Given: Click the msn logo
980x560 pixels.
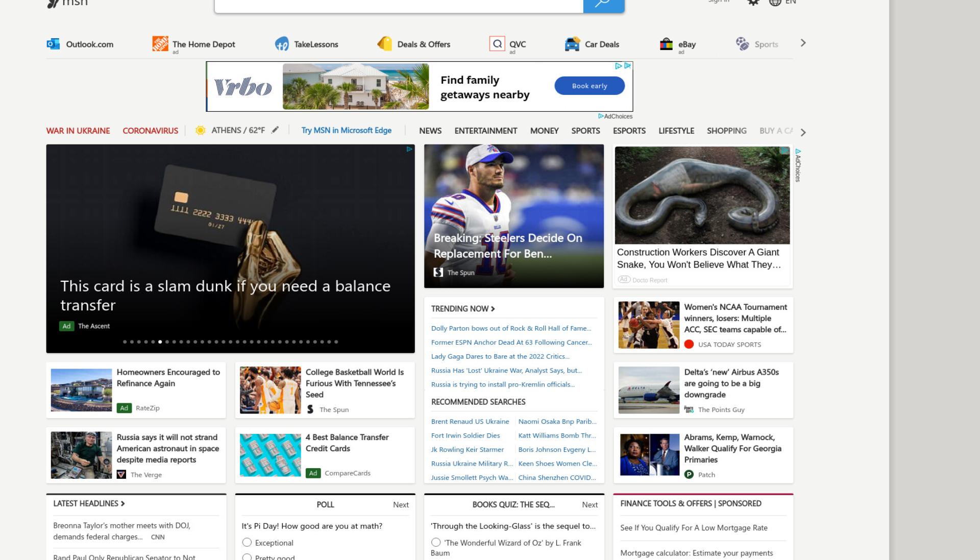Looking at the screenshot, I should point(67,3).
